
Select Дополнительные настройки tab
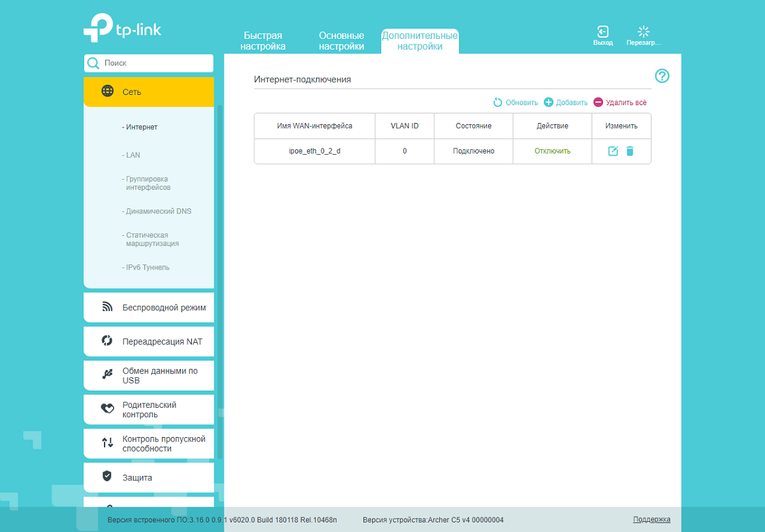(419, 41)
